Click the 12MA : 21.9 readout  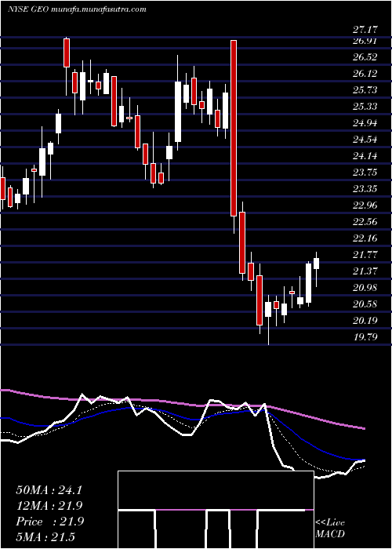[x=49, y=506]
